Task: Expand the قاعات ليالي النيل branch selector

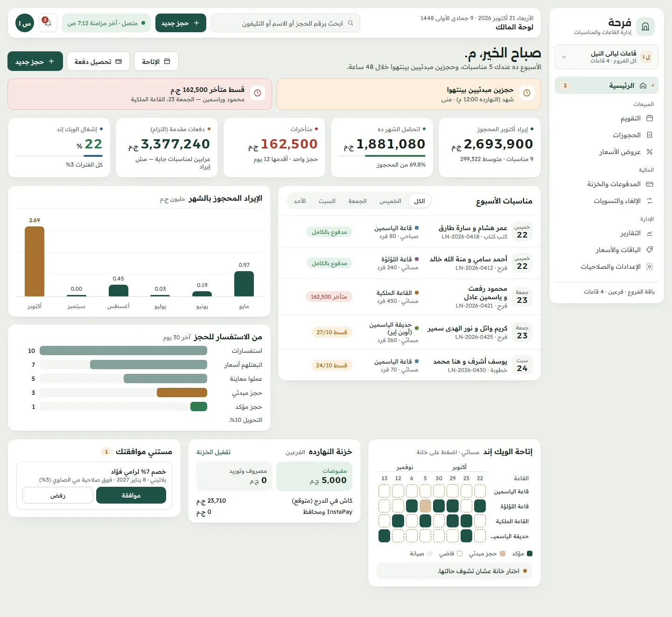Action: coord(607,57)
